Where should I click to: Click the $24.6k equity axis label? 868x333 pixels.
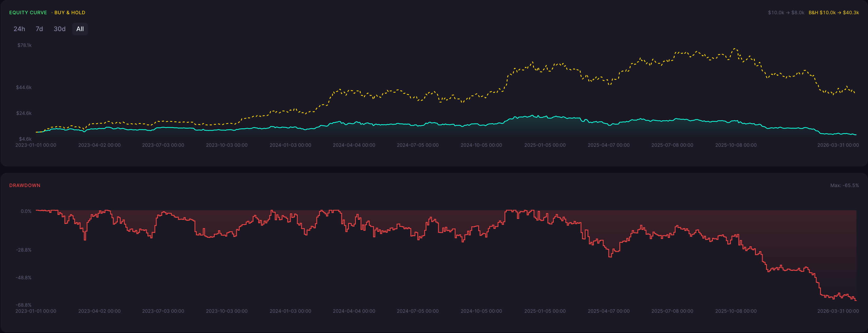click(24, 113)
